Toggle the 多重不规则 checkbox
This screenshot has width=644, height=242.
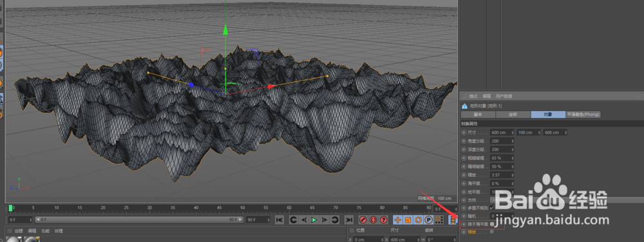pos(492,208)
